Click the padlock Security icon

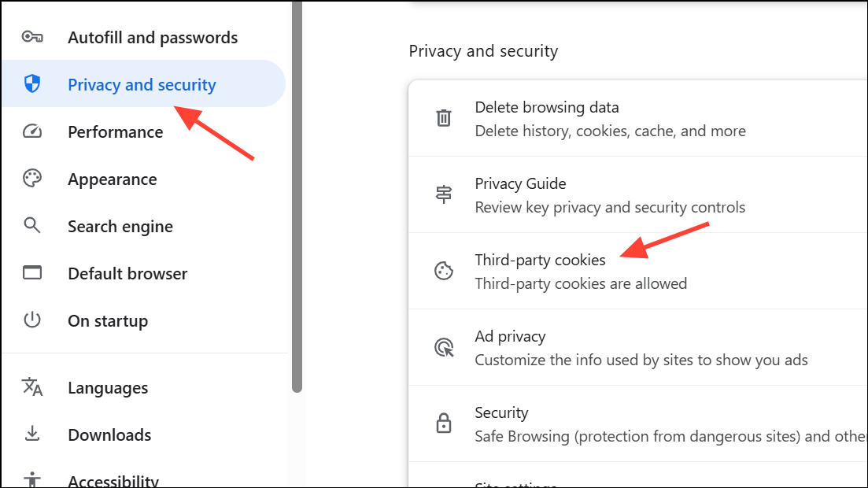point(443,423)
